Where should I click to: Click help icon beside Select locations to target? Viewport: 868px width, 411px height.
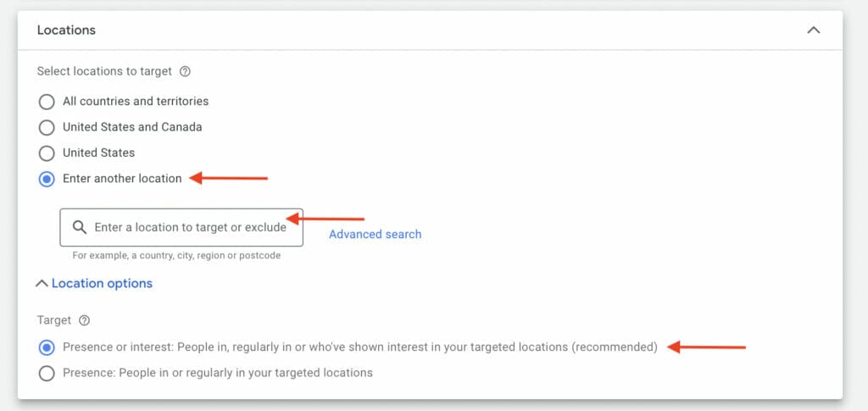(186, 71)
